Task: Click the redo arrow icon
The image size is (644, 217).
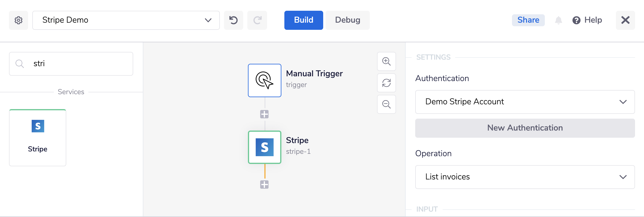Action: (257, 20)
